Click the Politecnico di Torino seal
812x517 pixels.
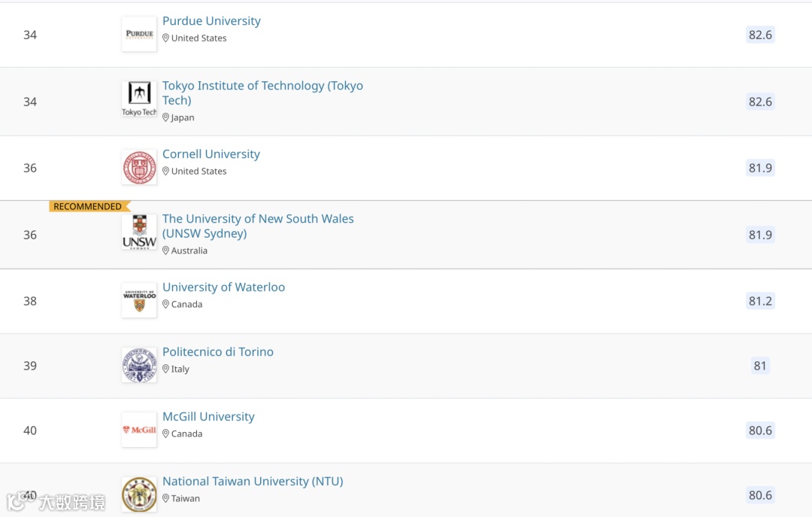pos(139,365)
